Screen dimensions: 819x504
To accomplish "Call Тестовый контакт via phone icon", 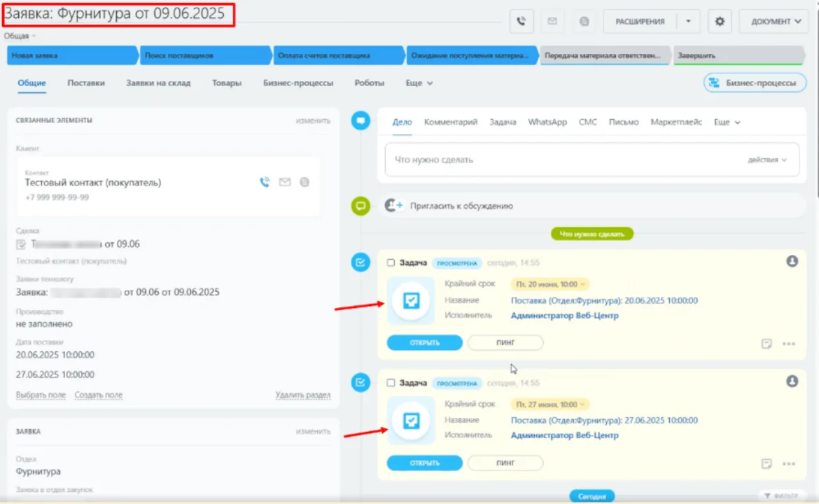I will [265, 182].
